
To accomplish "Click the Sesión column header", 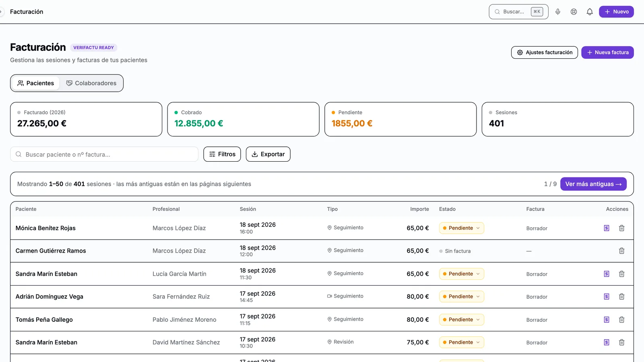I will click(x=248, y=209).
